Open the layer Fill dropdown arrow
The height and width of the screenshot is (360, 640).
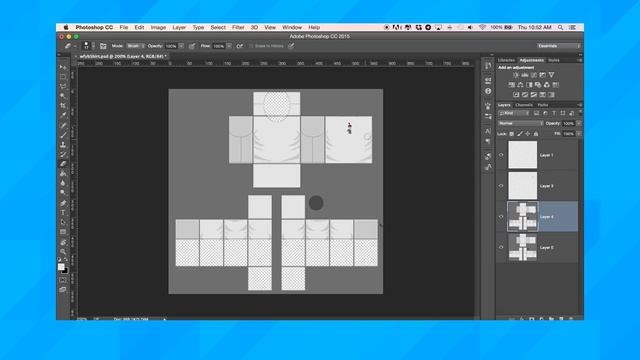[x=579, y=134]
